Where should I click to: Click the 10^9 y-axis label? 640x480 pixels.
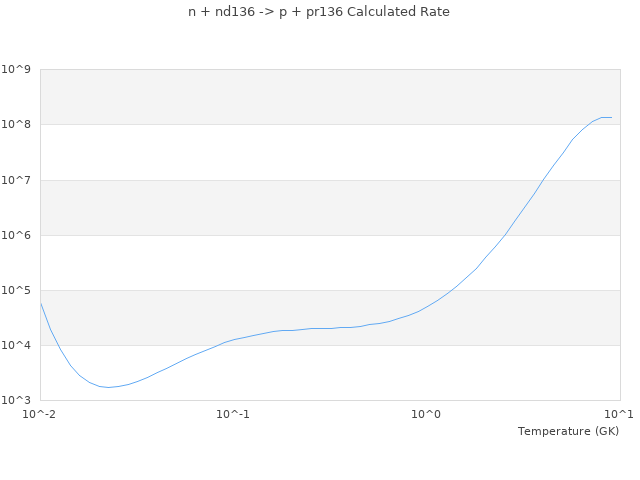tap(17, 70)
